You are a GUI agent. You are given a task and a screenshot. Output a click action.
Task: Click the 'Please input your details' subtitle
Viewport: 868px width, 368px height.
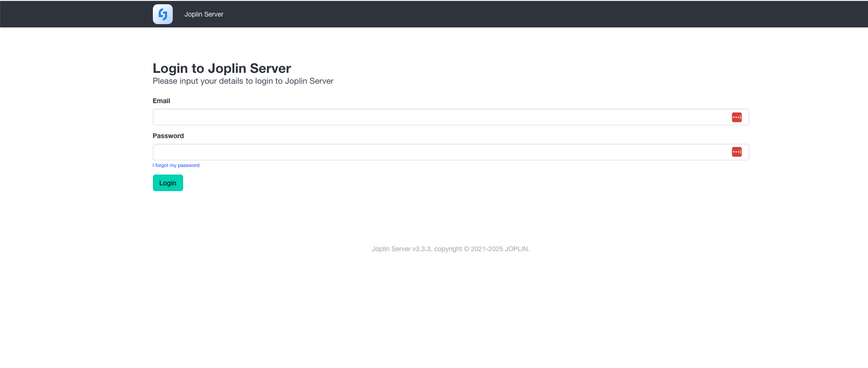[243, 81]
